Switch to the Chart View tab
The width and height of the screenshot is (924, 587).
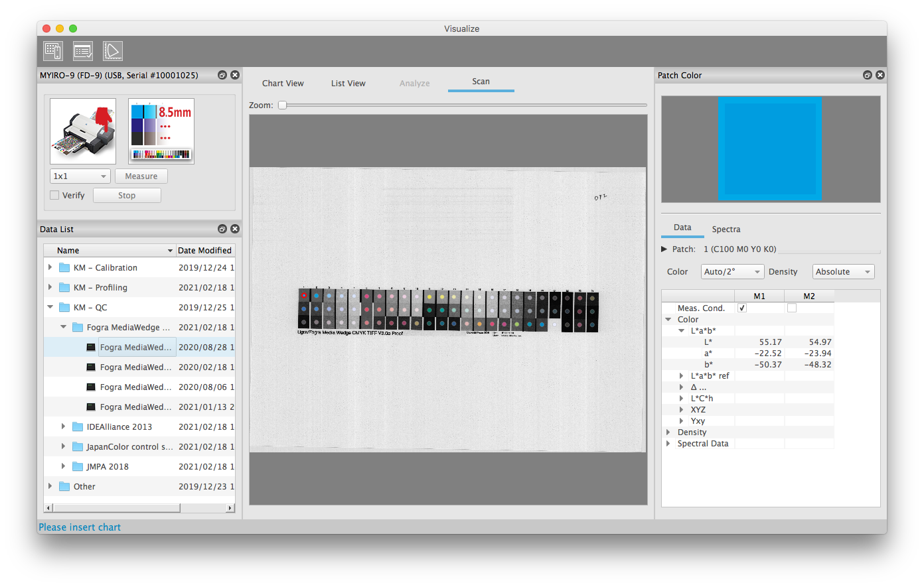283,84
